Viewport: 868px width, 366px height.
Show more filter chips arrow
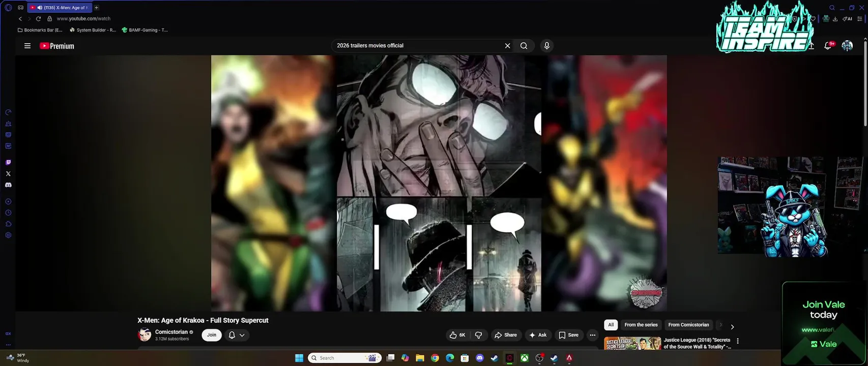tap(732, 327)
